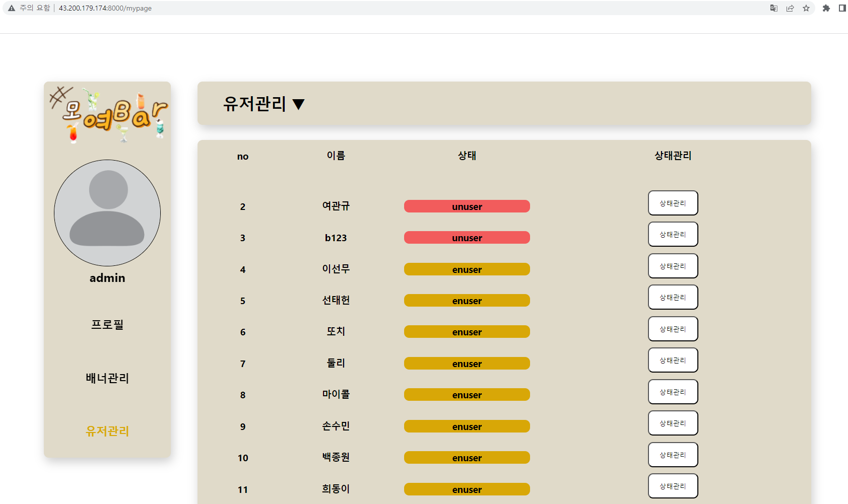Open the admin profile avatar picture

click(x=107, y=213)
